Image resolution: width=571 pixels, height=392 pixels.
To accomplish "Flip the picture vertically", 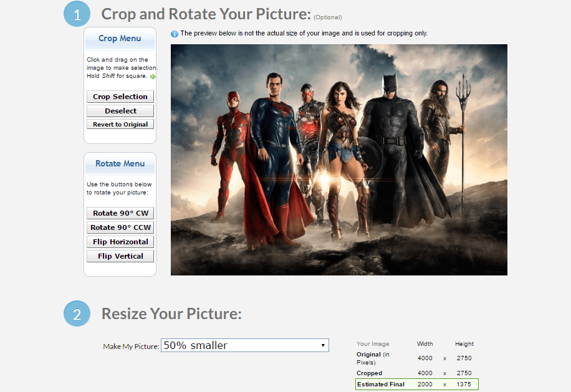I will (x=120, y=256).
